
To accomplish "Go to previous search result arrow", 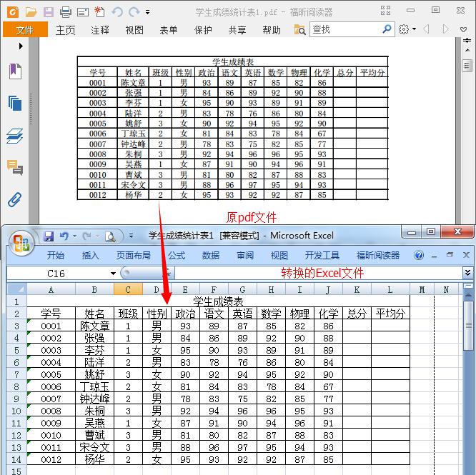I will 426,29.
